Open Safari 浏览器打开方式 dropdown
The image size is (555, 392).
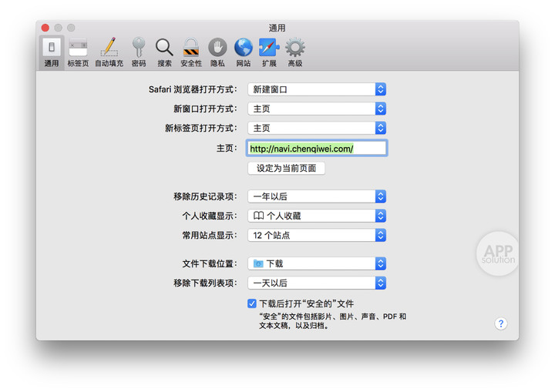[x=317, y=89]
